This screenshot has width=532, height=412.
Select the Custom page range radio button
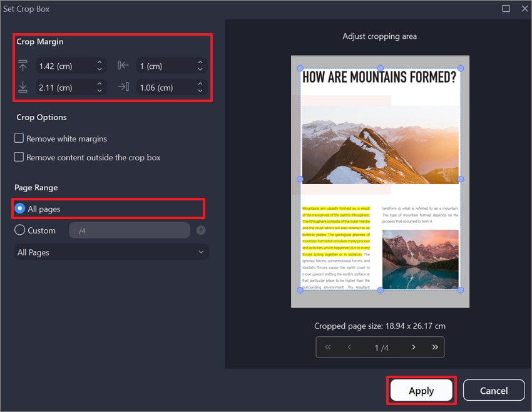tap(19, 230)
